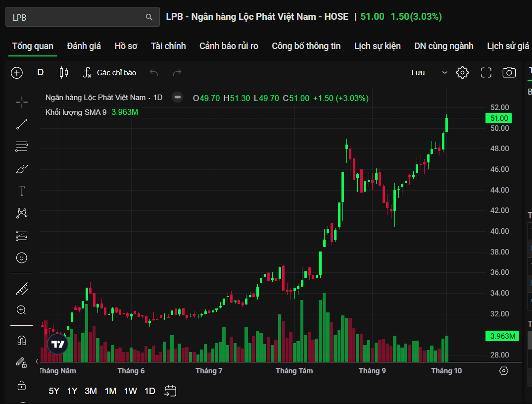This screenshot has width=532, height=404.
Task: Open candlestick chart type selector
Action: 63,73
